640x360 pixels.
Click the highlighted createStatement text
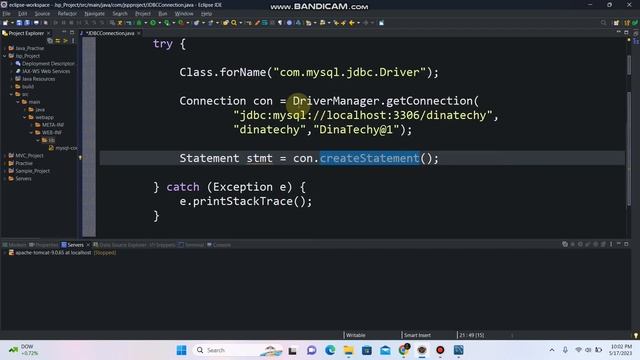point(369,158)
